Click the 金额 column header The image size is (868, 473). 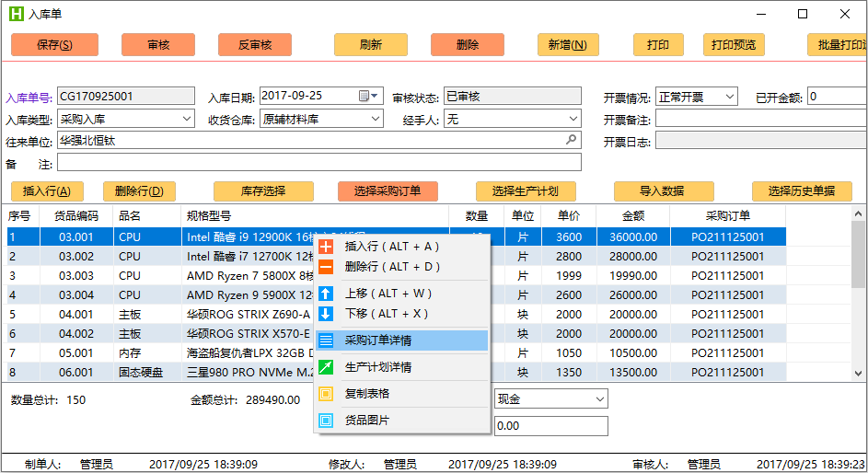pyautogui.click(x=633, y=216)
